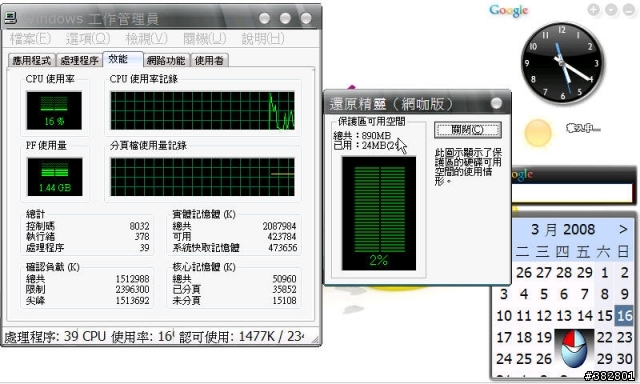Click the analog clock gadget

(562, 62)
